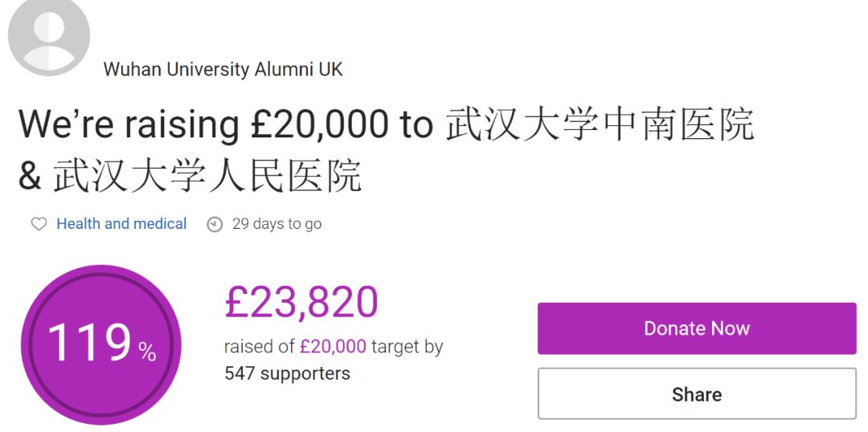Click the 119 number in the purple circle

pyautogui.click(x=88, y=343)
